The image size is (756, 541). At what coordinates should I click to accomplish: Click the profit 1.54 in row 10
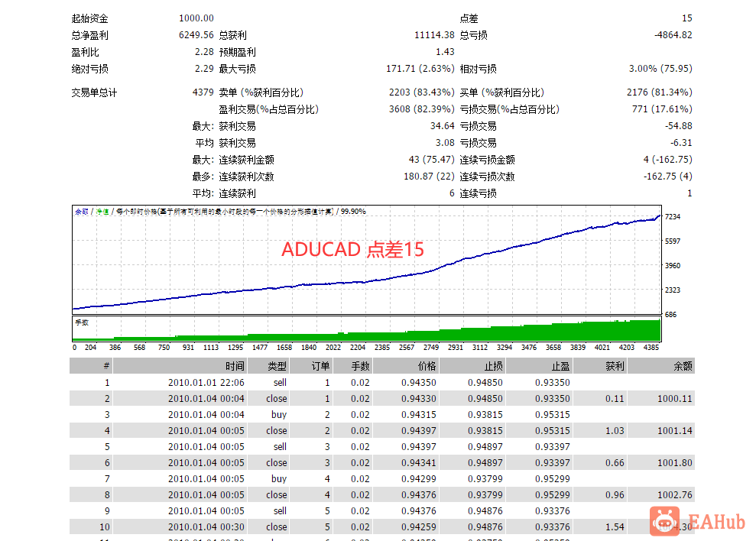click(615, 527)
